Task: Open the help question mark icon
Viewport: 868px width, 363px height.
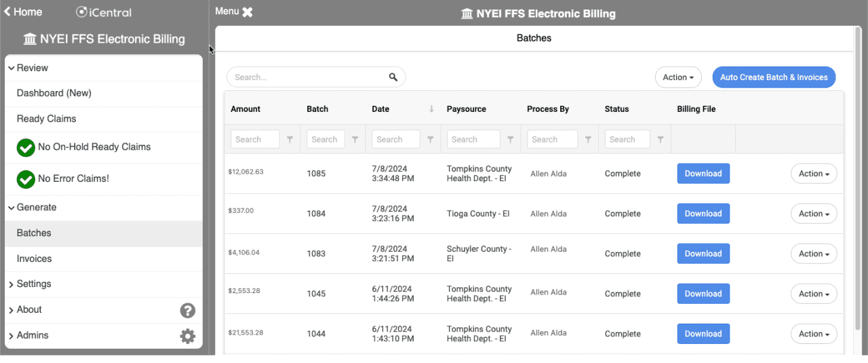Action: [x=188, y=310]
